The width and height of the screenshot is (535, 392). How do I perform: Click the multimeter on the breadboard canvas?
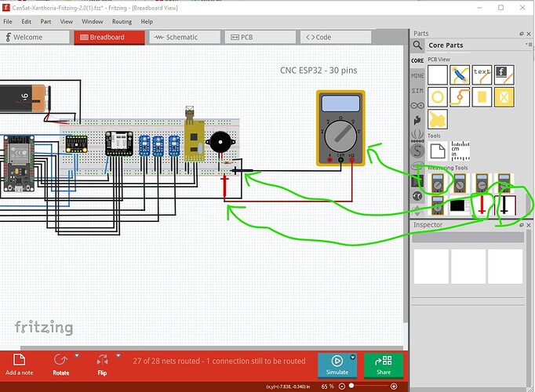(340, 128)
